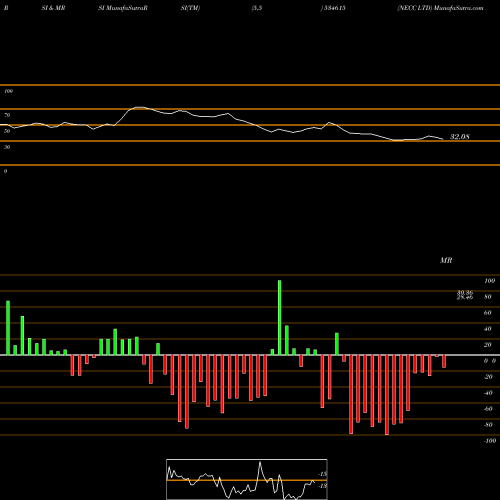Image resolution: width=500 pixels, height=500 pixels.
Task: Click the tallest green bar in MR histogram
Action: coord(279,317)
